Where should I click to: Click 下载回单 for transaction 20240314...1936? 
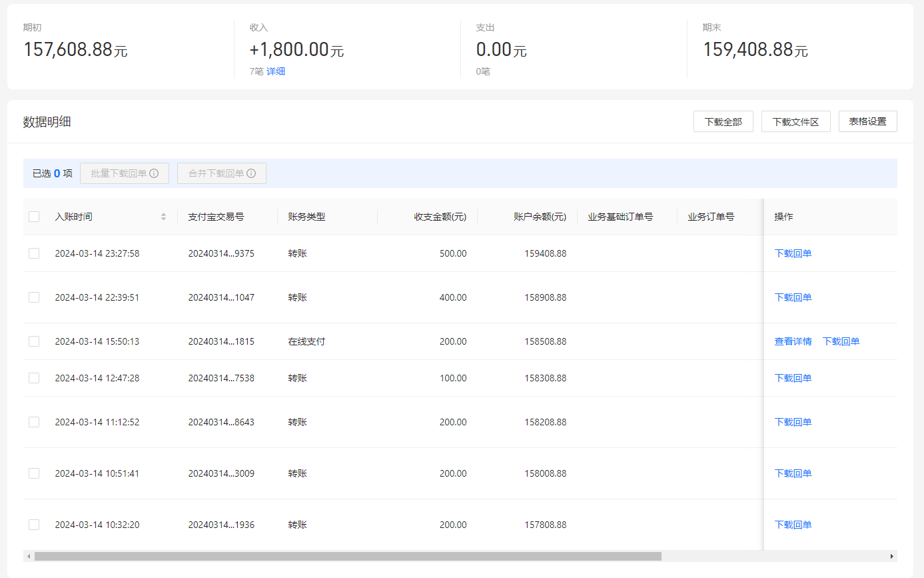[793, 525]
